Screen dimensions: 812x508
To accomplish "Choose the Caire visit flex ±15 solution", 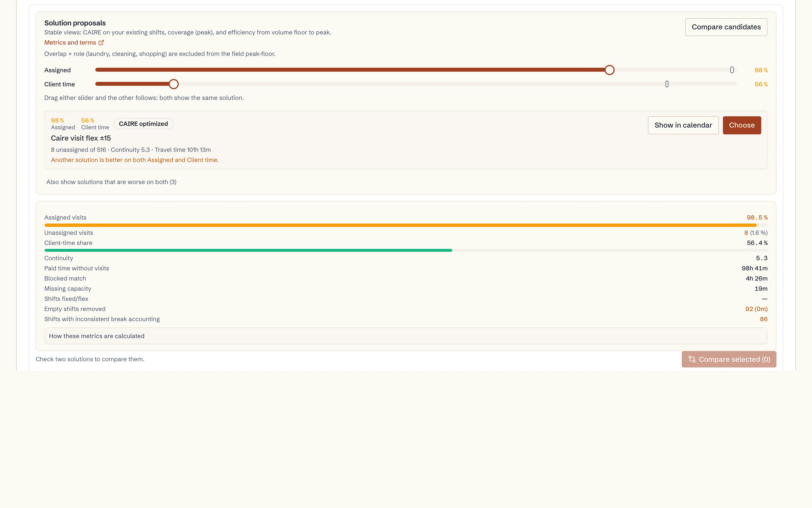I will 742,125.
